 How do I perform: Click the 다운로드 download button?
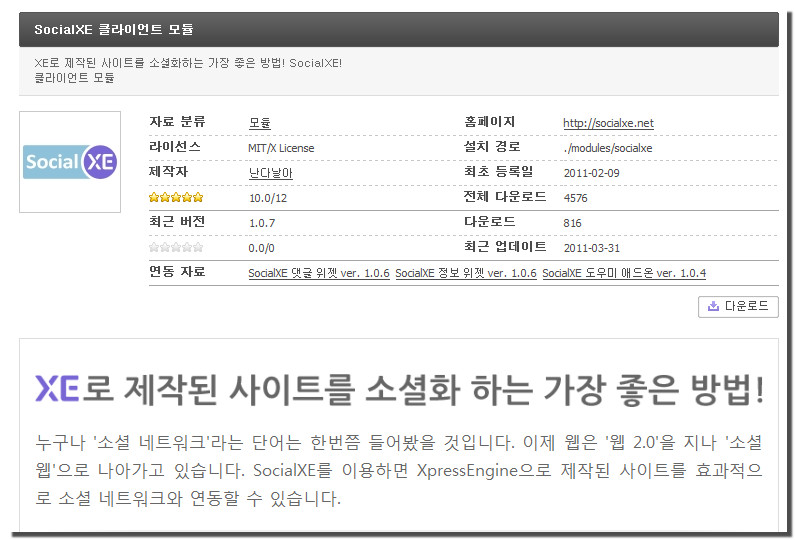coord(738,306)
